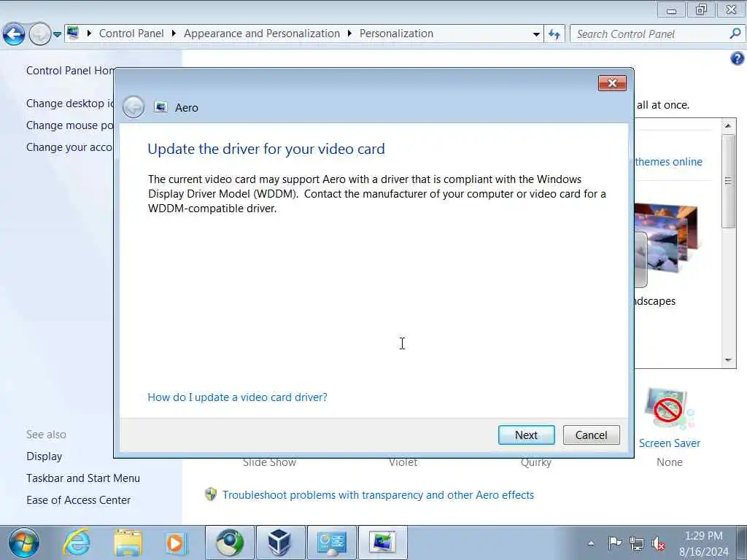Click the address bar computer icon
The image size is (747, 560).
click(74, 34)
